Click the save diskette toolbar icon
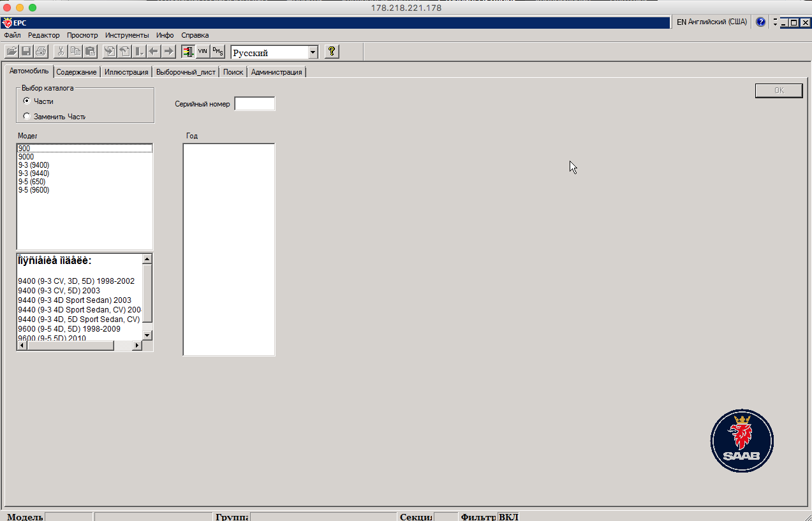Viewport: 812px width, 521px height. (x=26, y=52)
